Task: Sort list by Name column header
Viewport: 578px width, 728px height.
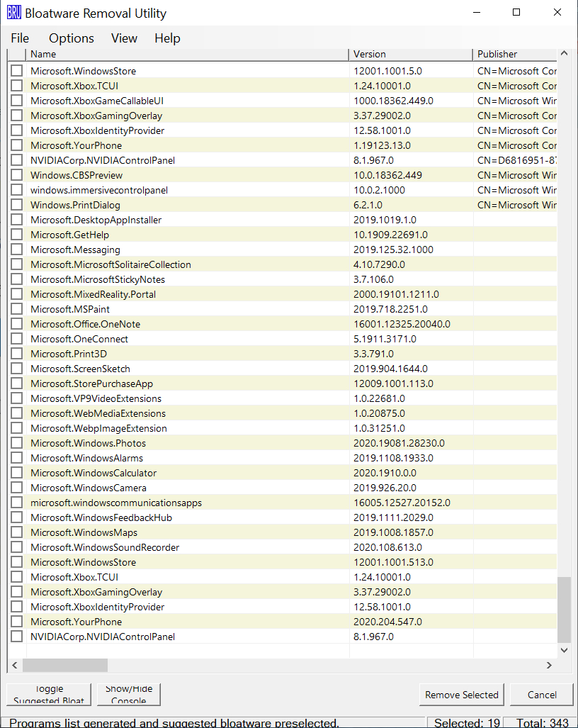Action: 187,55
